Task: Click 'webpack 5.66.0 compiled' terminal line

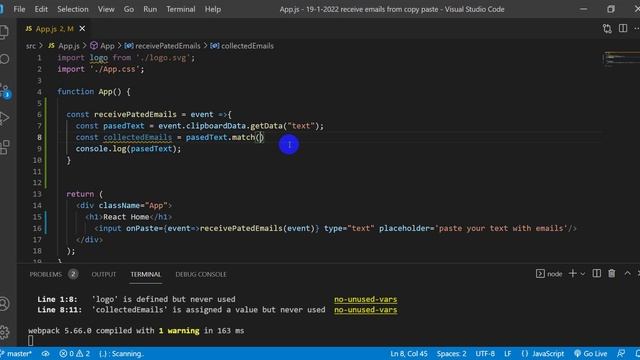Action: [136, 331]
